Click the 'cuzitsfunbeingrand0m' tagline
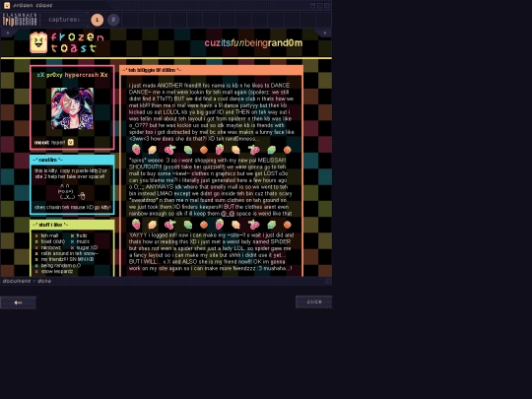 click(253, 43)
